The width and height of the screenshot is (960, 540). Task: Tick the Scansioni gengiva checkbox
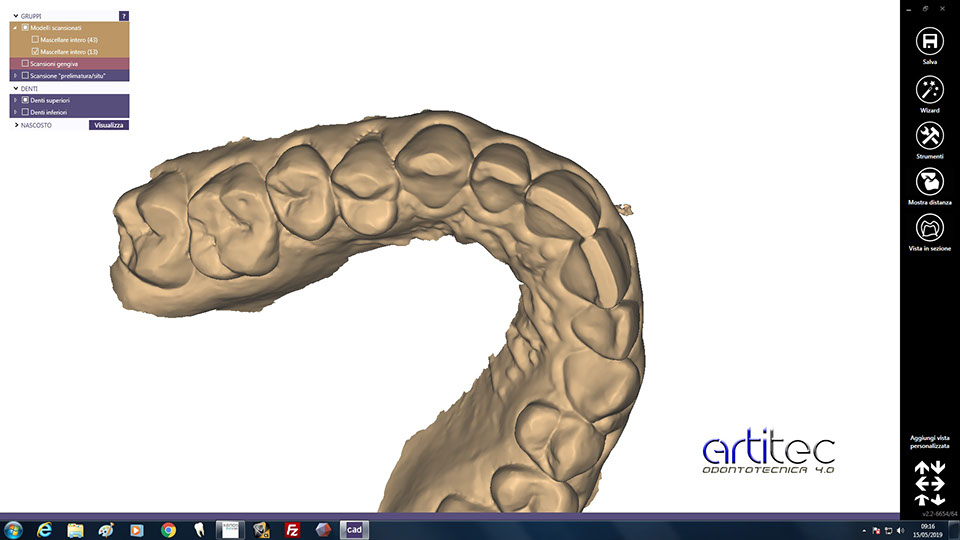26,63
